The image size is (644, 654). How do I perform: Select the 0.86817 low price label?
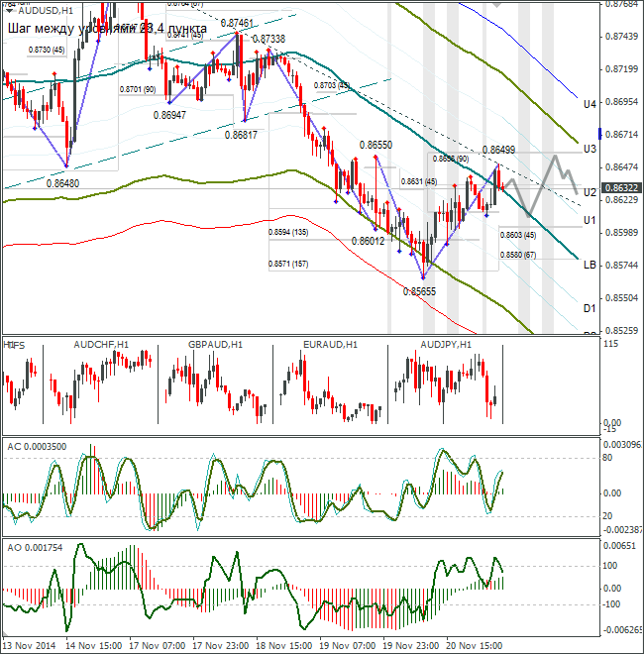(241, 135)
